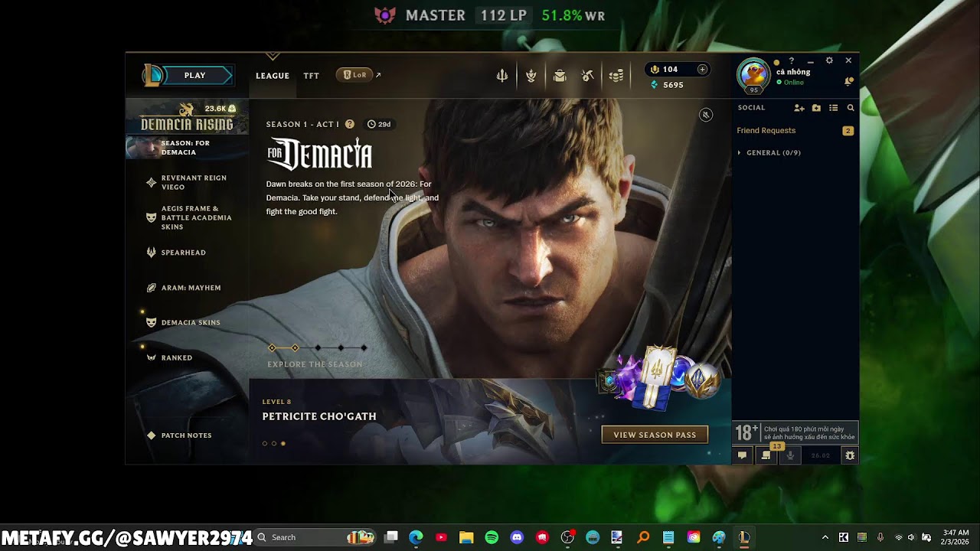Viewport: 980px width, 551px height.
Task: Click first season timeline diamond marker
Action: [272, 347]
